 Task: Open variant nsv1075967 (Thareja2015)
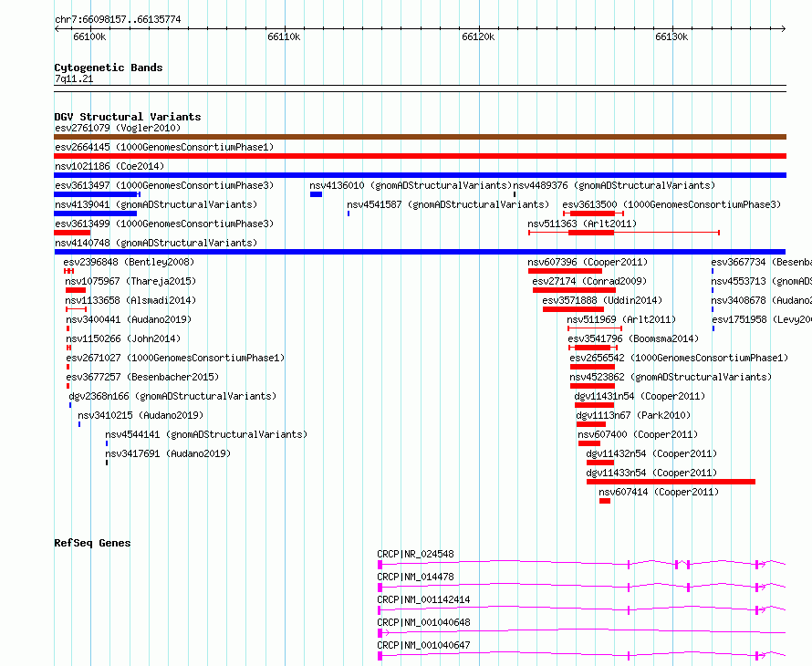click(x=130, y=281)
